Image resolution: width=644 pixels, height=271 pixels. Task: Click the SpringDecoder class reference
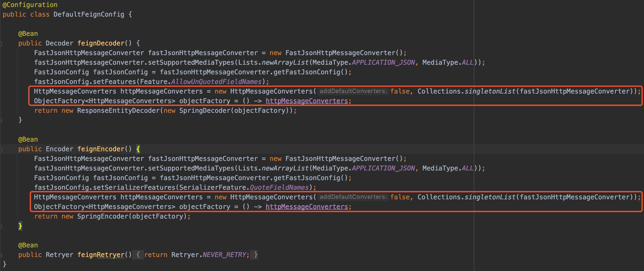point(205,110)
